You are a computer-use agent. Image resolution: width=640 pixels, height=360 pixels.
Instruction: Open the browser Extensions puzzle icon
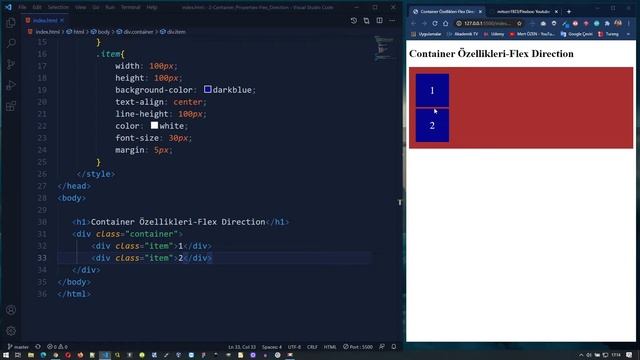[x=607, y=23]
